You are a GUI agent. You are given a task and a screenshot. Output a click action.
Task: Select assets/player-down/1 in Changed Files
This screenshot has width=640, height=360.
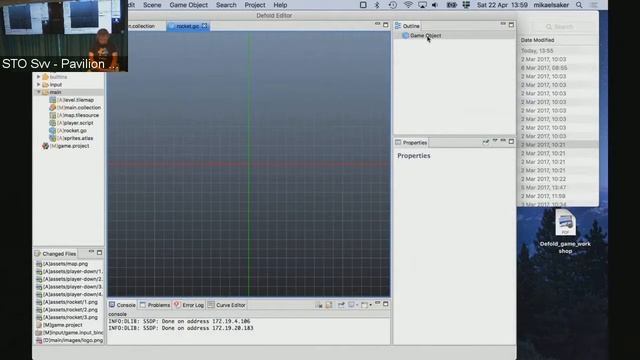(x=73, y=271)
